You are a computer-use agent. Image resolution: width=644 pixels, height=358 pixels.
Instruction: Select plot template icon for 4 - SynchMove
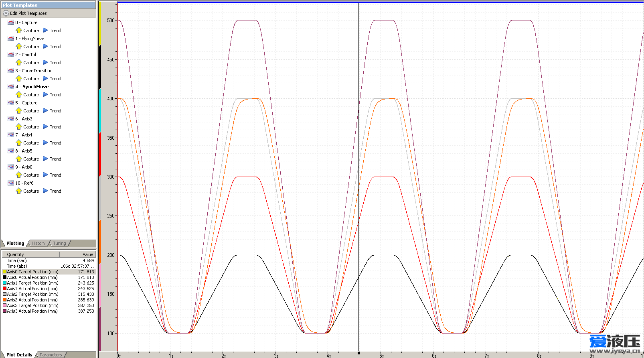click(x=11, y=87)
